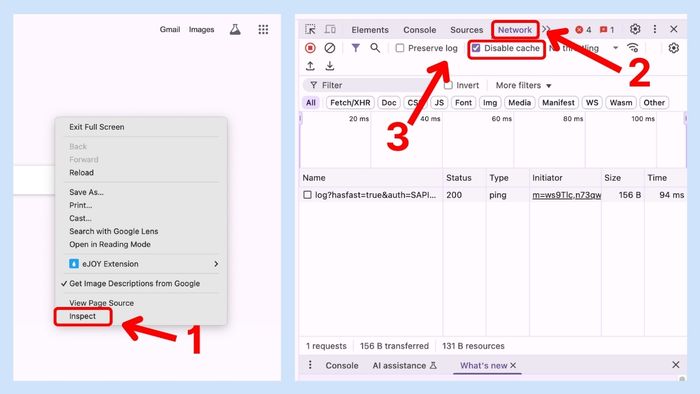
Task: Filter requests by All type
Action: tap(311, 103)
